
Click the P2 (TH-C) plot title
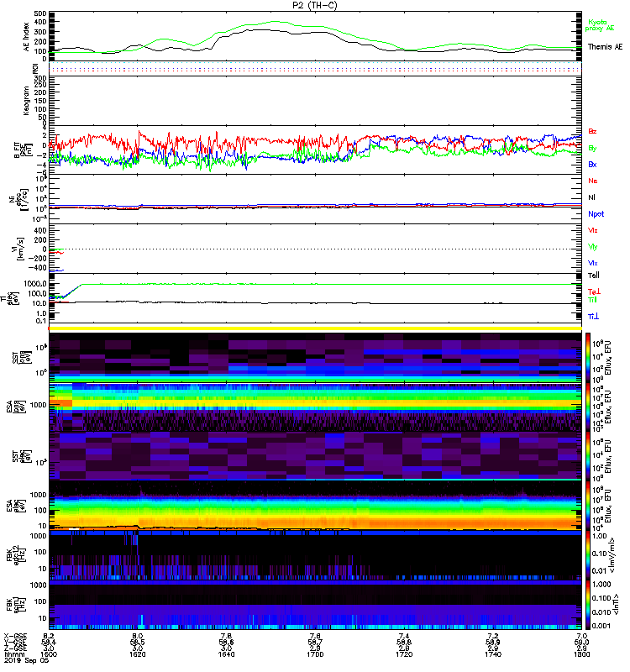coord(313,5)
